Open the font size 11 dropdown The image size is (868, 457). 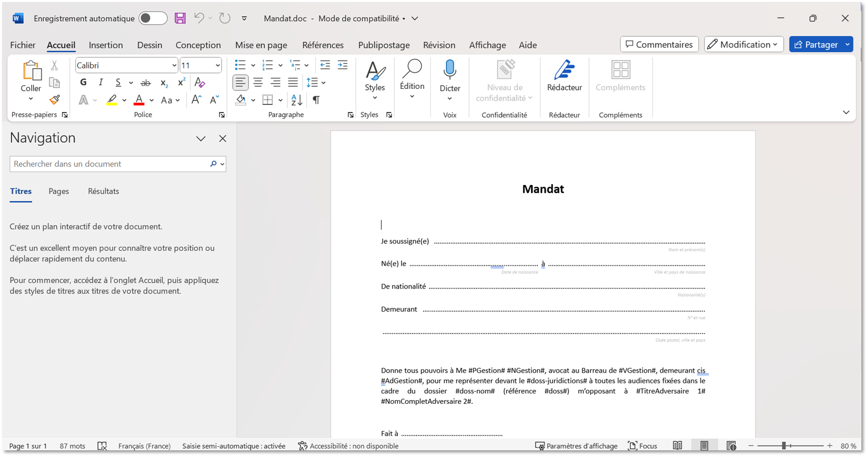pos(218,66)
